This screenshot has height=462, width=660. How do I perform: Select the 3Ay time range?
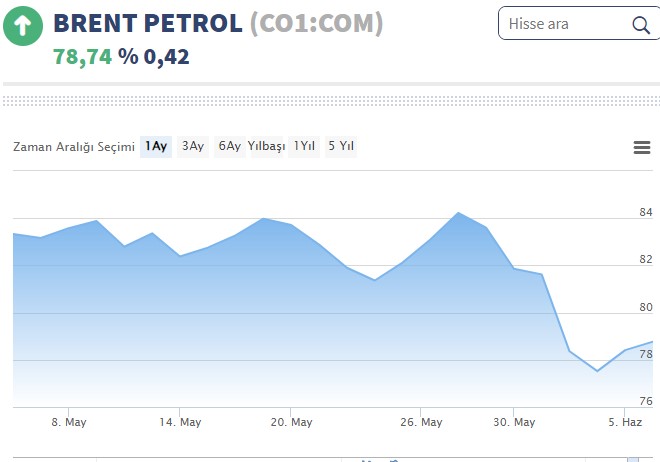pos(193,147)
